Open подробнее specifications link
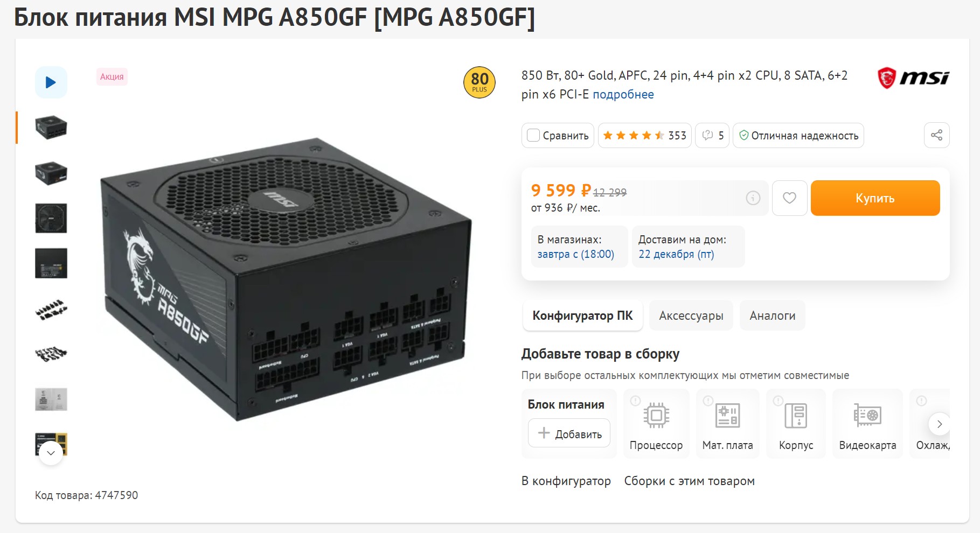 coord(623,94)
